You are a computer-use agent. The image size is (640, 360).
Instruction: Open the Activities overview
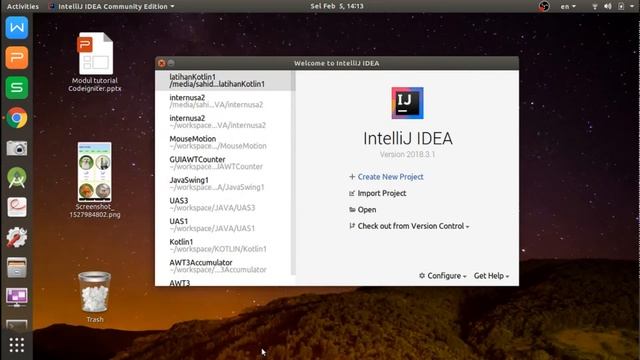coord(23,6)
